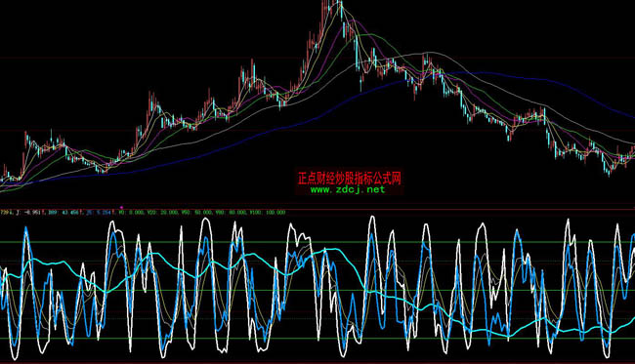This screenshot has width=635, height=364.
Task: Click the middle green horizontal level line
Action: [x=317, y=290]
